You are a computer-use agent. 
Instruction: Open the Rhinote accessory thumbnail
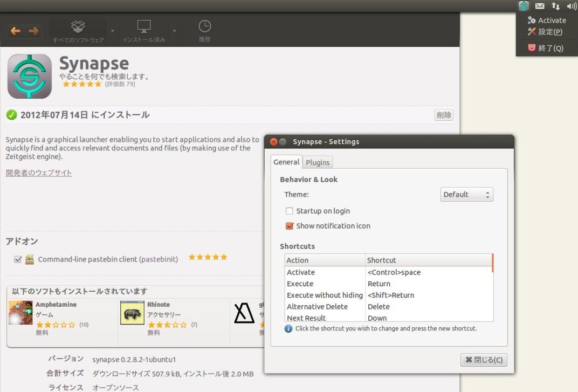tap(132, 313)
